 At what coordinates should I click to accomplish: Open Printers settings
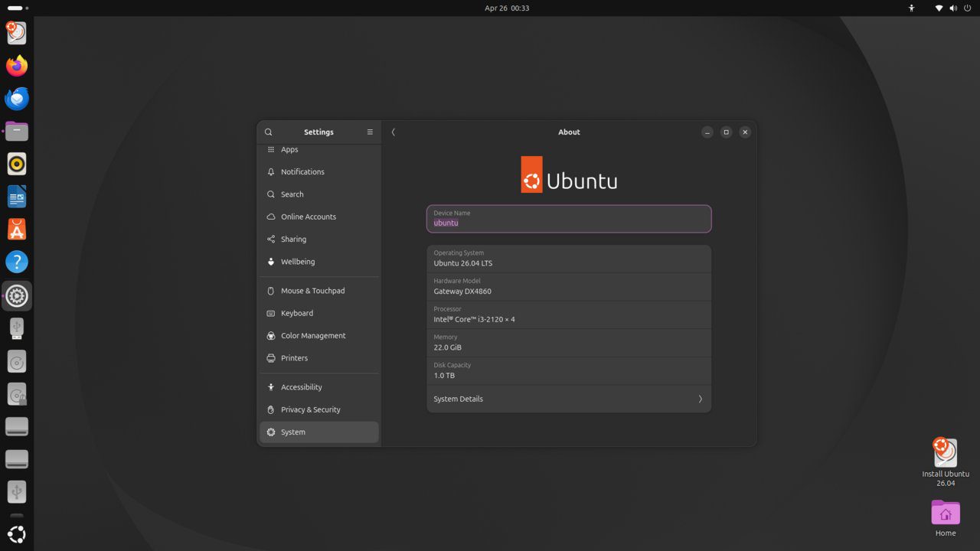[x=319, y=358]
